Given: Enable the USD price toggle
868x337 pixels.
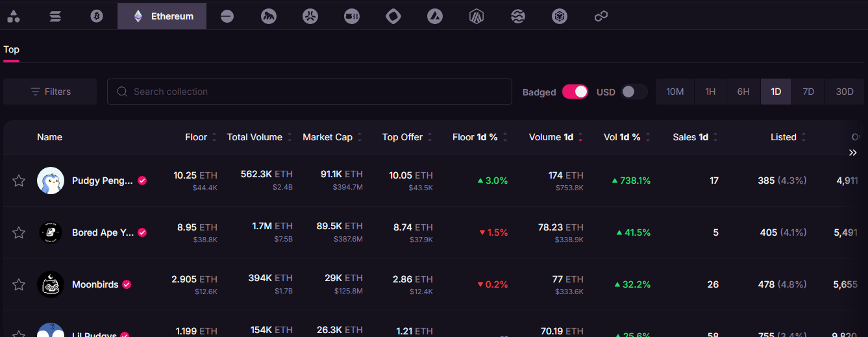Looking at the screenshot, I should click(634, 92).
